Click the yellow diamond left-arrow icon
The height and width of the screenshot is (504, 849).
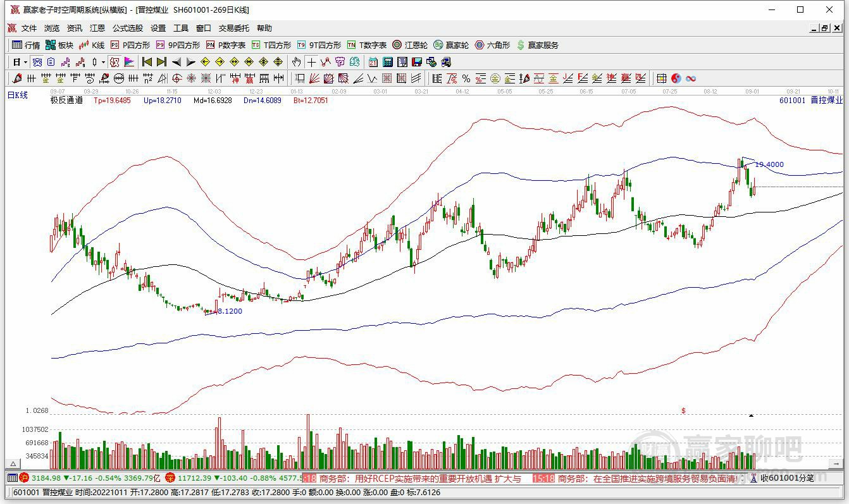(205, 62)
